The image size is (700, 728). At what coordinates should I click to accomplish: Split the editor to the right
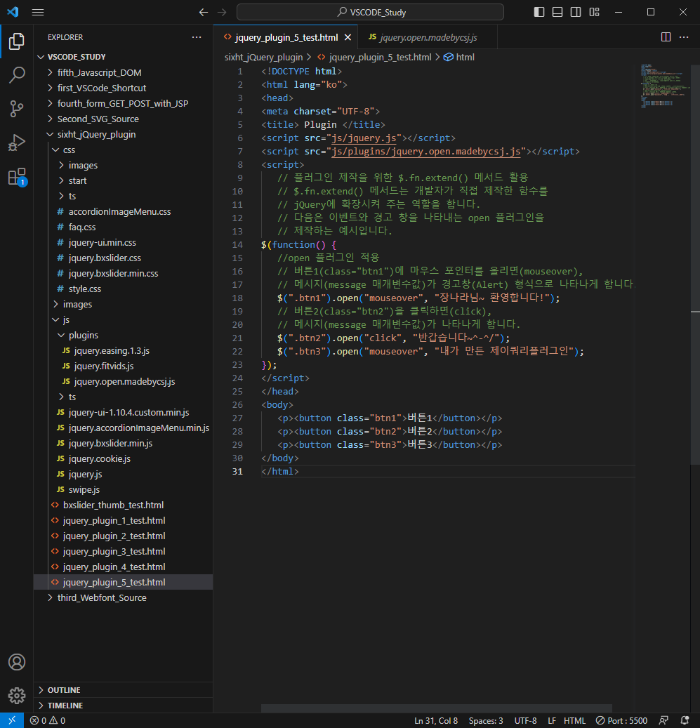pos(666,37)
